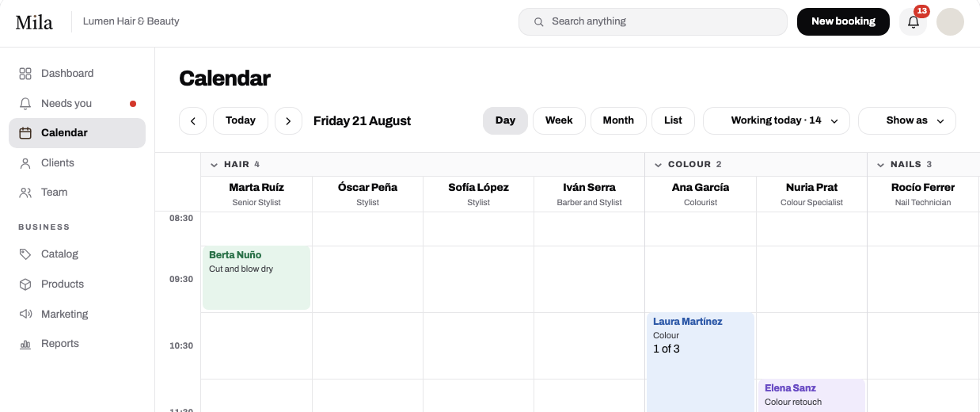Click the Dashboard grid icon
Screen dimensions: 980x412
tap(25, 74)
